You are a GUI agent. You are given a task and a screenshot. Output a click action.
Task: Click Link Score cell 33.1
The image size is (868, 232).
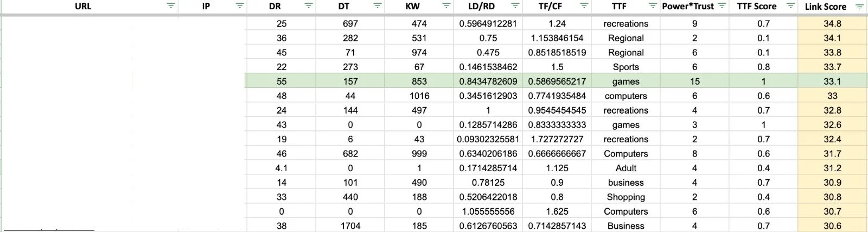tap(832, 81)
